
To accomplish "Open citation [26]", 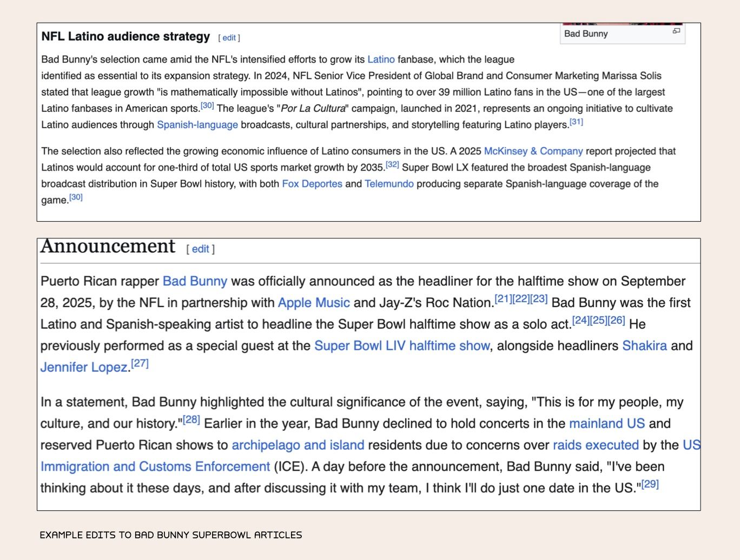I will pos(616,321).
